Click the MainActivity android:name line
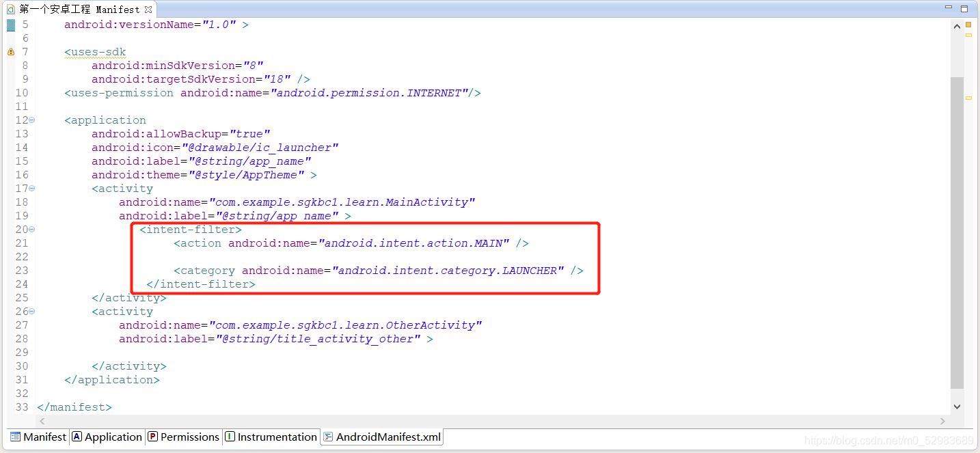 [297, 202]
